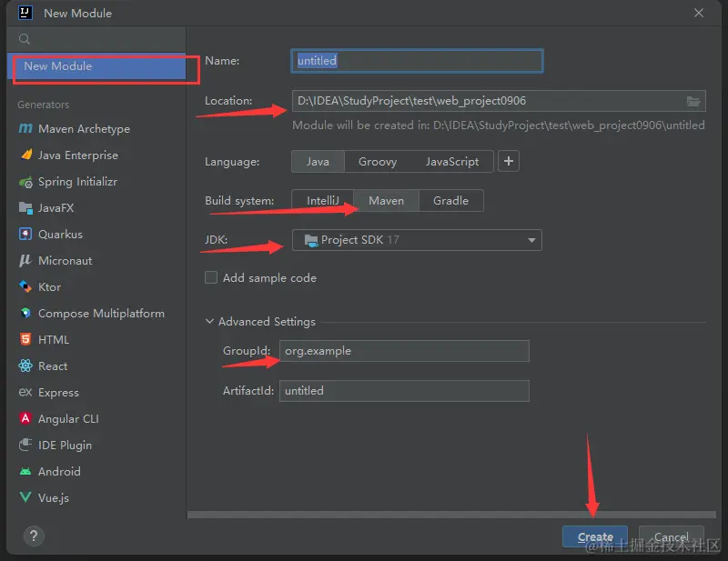The height and width of the screenshot is (561, 728).
Task: Select Java language option
Action: (318, 162)
